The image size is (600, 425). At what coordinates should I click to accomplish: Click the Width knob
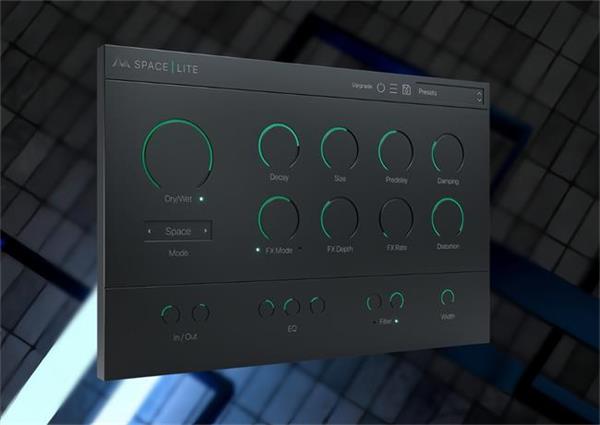click(447, 297)
